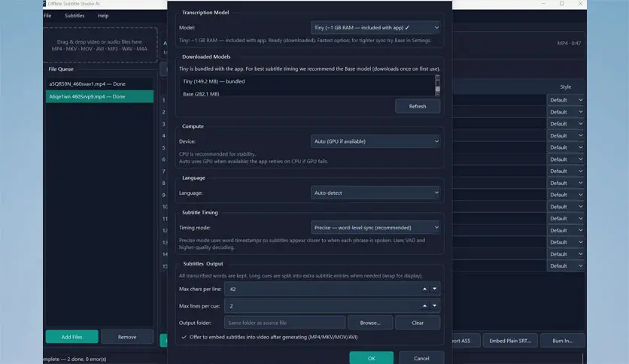Increase Max lines per cue value
The image size is (629, 364).
(x=425, y=305)
